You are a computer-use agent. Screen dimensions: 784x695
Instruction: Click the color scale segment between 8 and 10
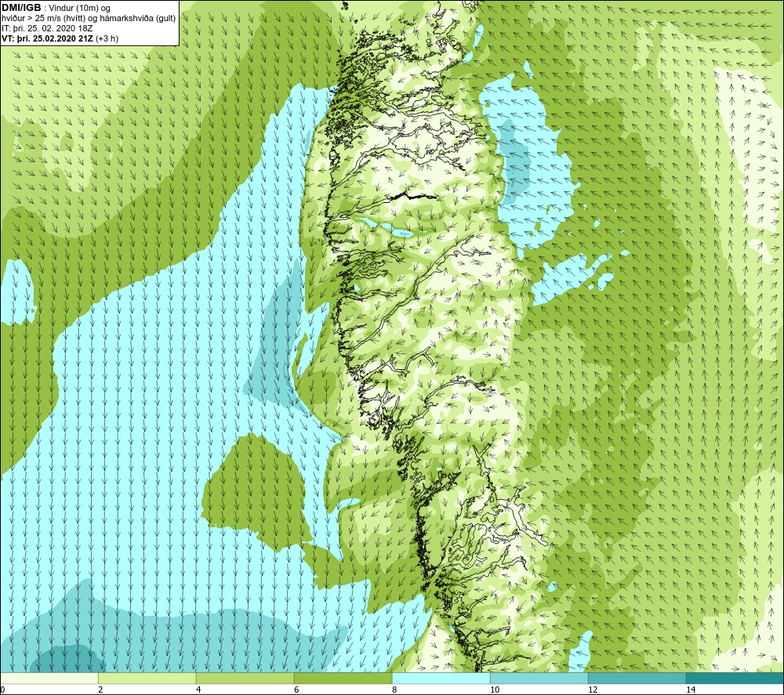pos(441,679)
